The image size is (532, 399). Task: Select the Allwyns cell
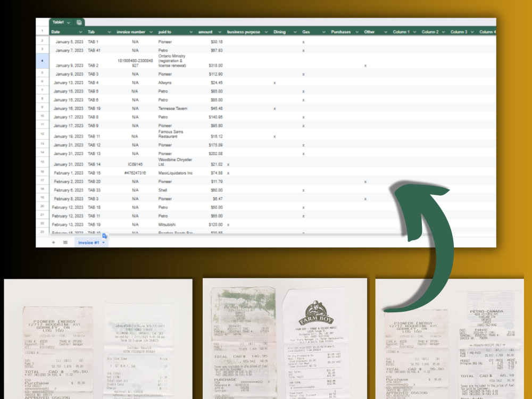165,82
